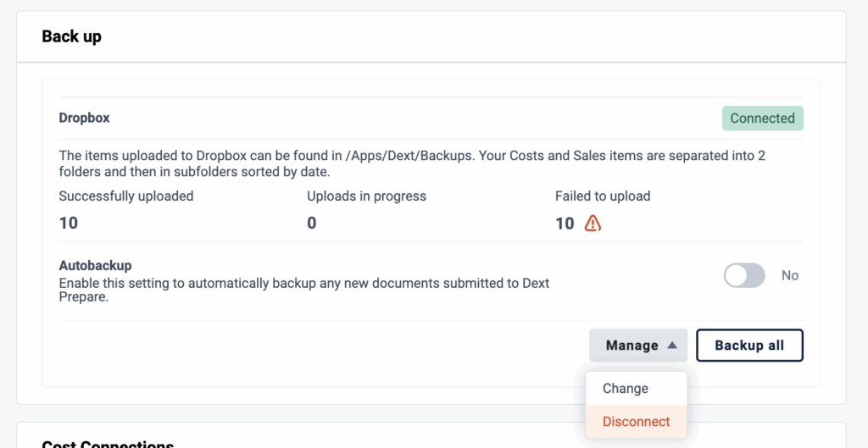Click the No label beside the toggle
This screenshot has height=448, width=868.
click(x=790, y=275)
